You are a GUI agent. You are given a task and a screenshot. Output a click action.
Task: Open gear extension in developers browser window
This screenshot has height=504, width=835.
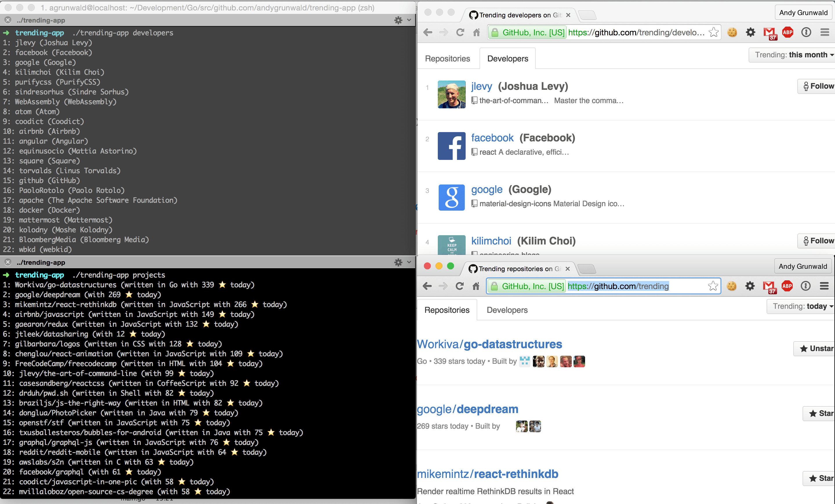coord(751,32)
